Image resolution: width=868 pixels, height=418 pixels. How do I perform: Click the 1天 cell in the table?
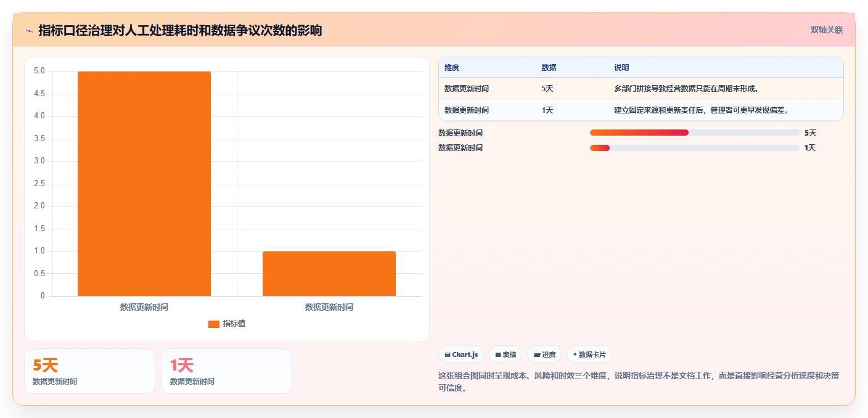click(x=547, y=110)
